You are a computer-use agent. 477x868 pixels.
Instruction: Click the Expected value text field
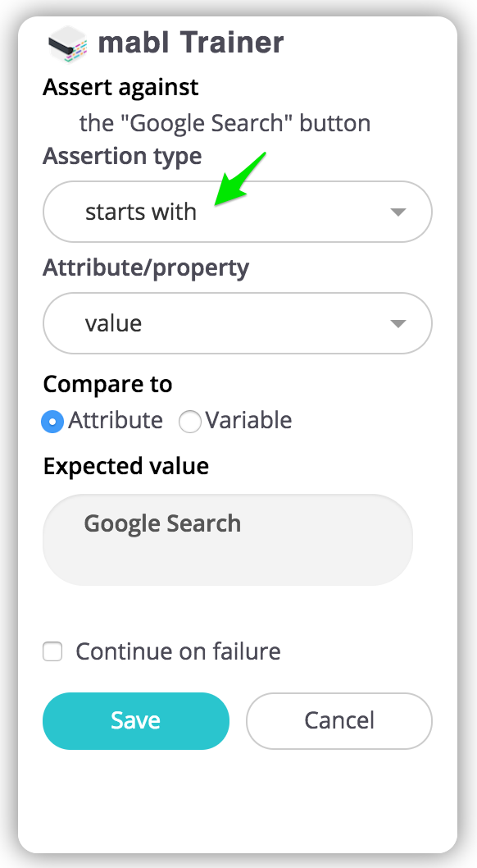(x=228, y=540)
